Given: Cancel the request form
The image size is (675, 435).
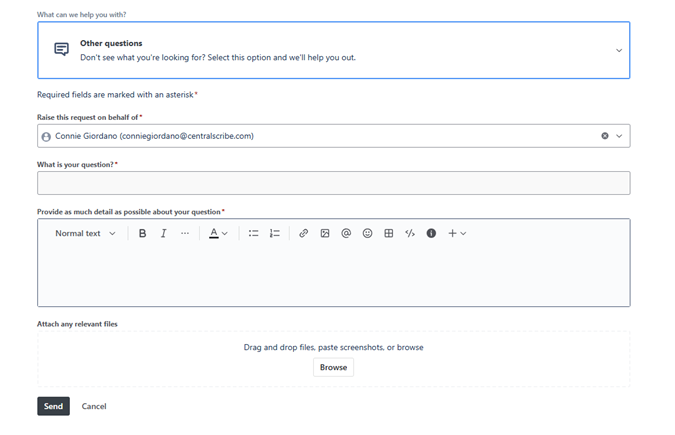Looking at the screenshot, I should (x=94, y=406).
